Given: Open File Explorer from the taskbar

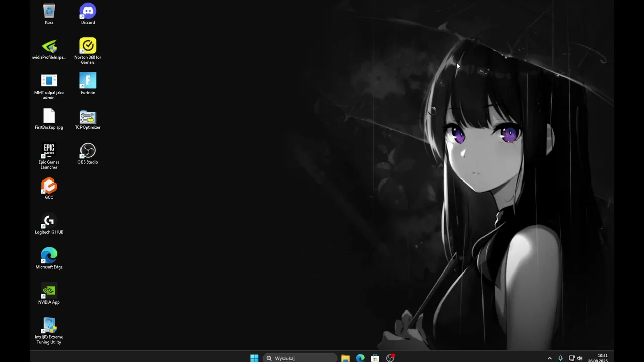Looking at the screenshot, I should point(345,358).
